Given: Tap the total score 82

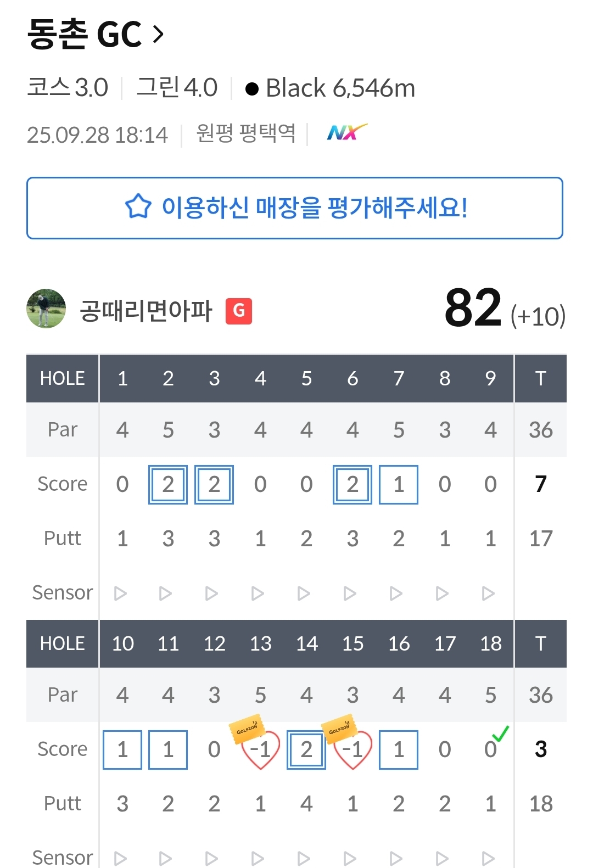Looking at the screenshot, I should point(473,307).
